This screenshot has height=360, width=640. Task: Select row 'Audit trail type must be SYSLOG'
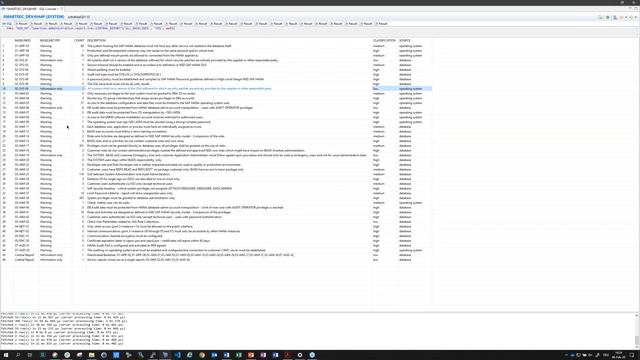(216, 75)
